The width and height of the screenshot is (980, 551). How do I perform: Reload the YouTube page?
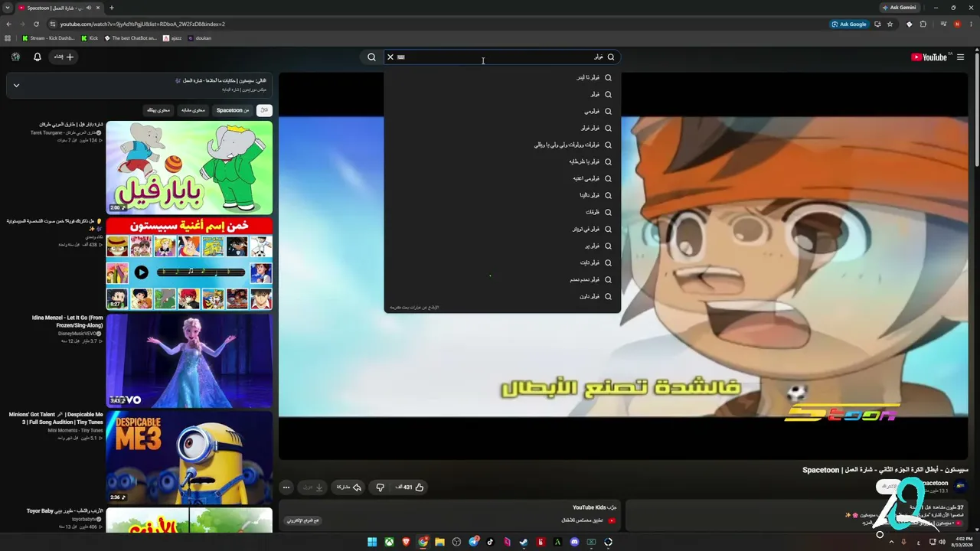coord(36,24)
